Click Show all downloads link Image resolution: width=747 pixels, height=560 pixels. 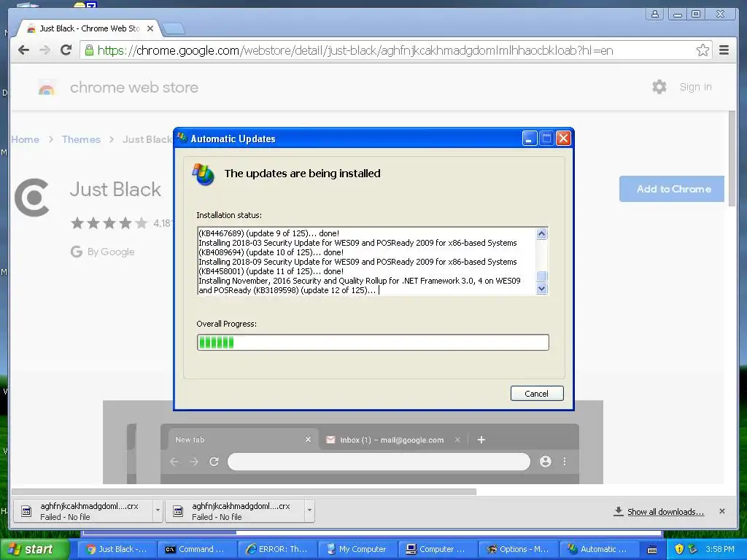pyautogui.click(x=665, y=512)
